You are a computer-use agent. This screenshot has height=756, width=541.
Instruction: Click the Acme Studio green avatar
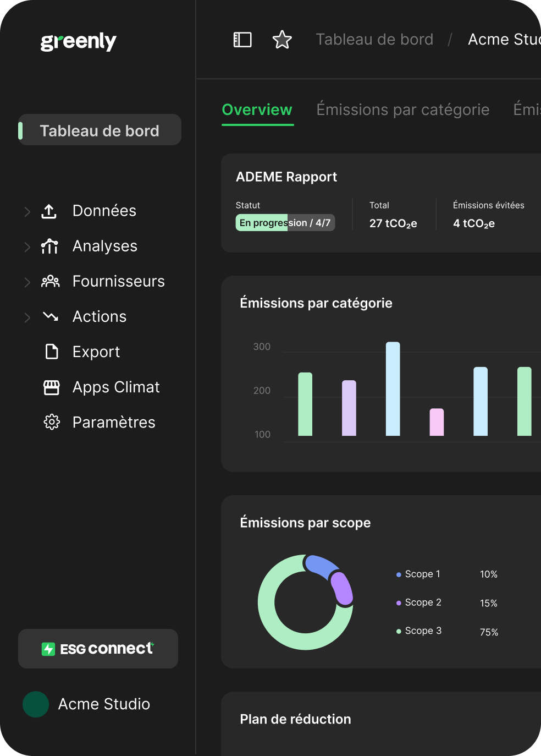[x=36, y=704]
